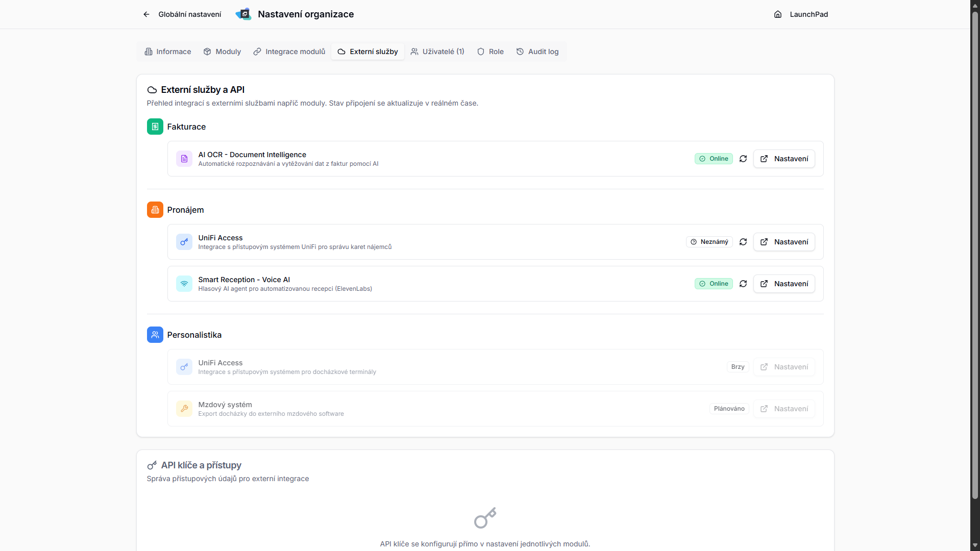Switch to the Moduly tab
Screen dimensions: 980x551
click(x=222, y=52)
